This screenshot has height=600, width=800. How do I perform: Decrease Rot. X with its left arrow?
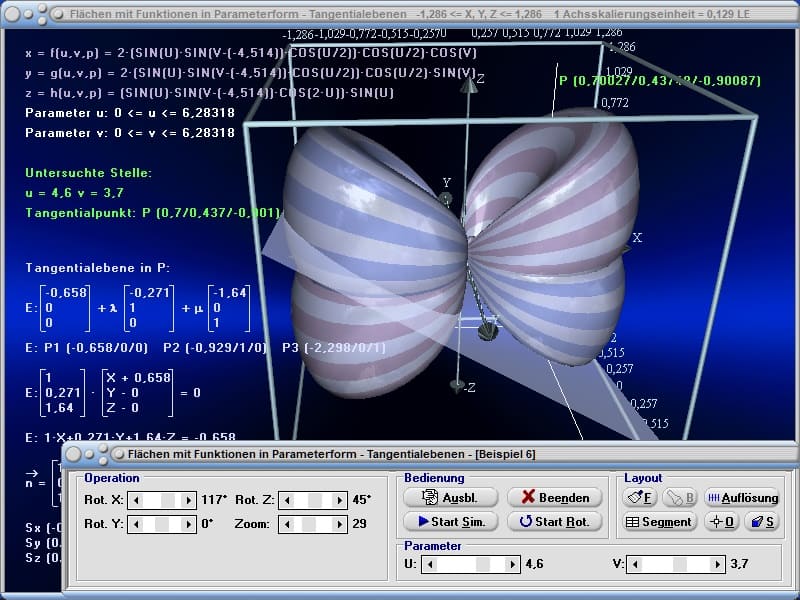[x=136, y=500]
